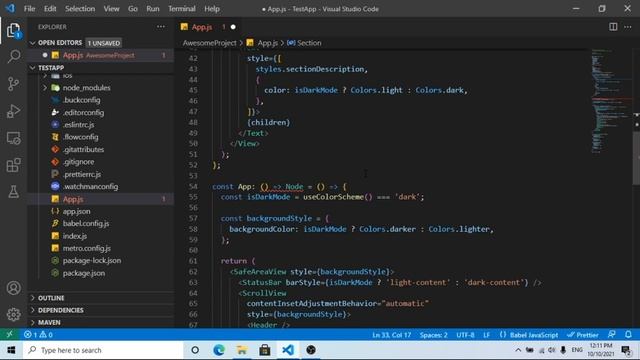Open app.json file
The width and height of the screenshot is (640, 360).
click(x=77, y=211)
